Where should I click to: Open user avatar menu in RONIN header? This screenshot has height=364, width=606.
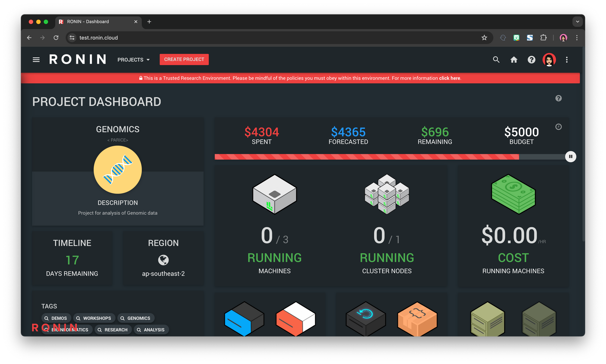(549, 60)
